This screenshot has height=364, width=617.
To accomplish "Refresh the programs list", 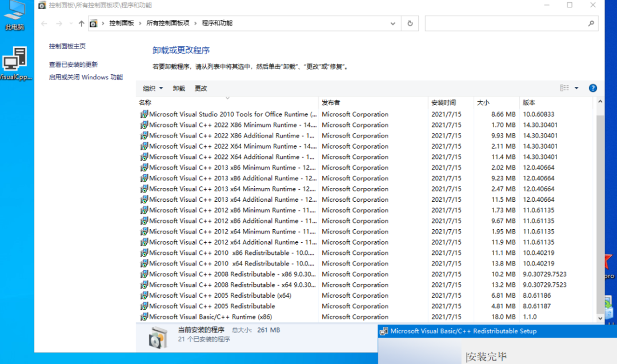I will click(410, 23).
